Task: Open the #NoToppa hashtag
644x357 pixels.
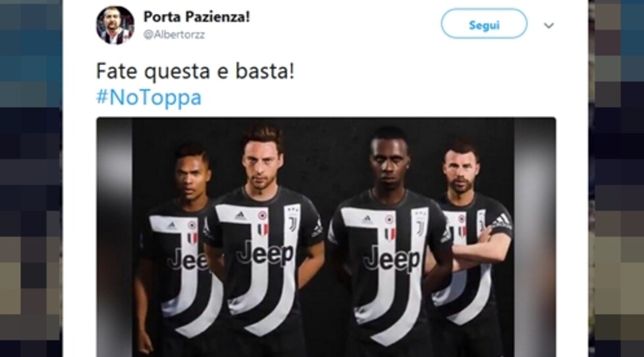Action: (x=149, y=97)
